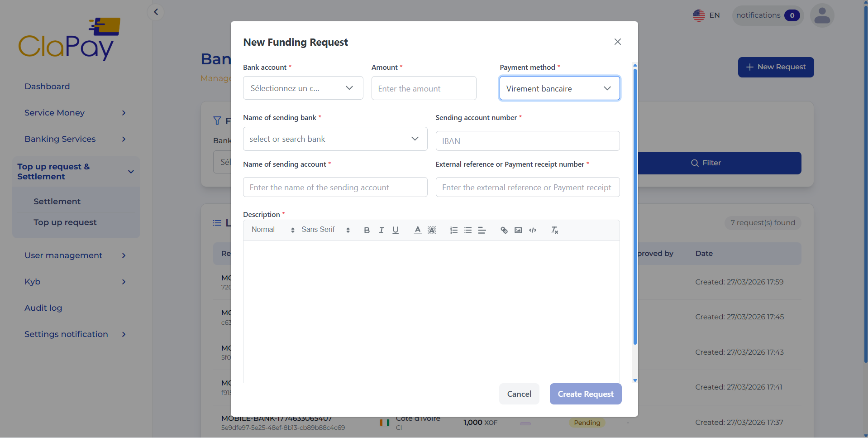Click the Amount input field
Image resolution: width=868 pixels, height=438 pixels.
click(424, 88)
